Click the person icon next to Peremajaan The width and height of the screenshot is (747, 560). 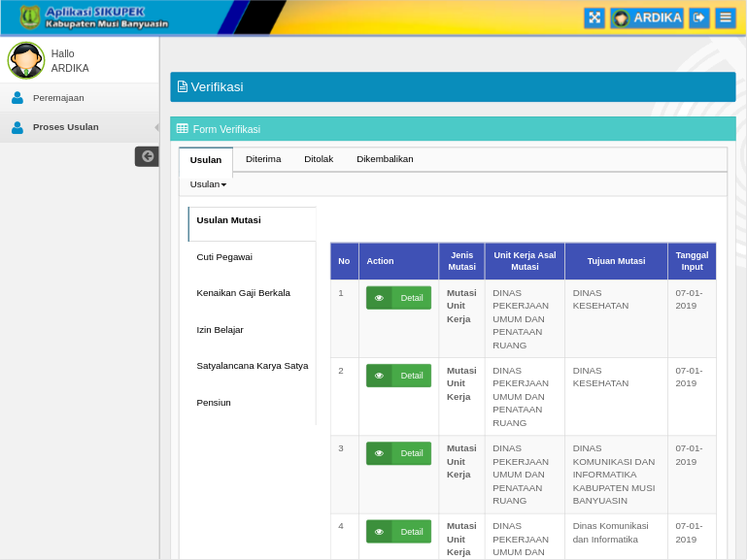pyautogui.click(x=17, y=97)
